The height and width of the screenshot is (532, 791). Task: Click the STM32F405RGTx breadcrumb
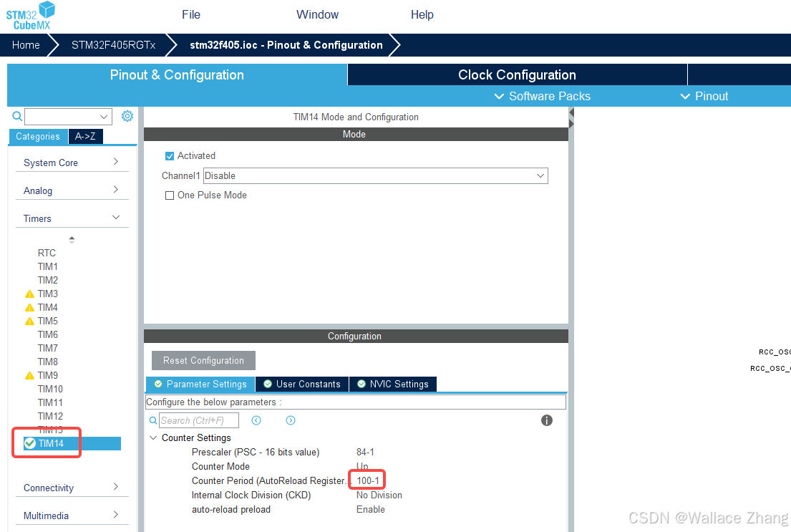(114, 45)
